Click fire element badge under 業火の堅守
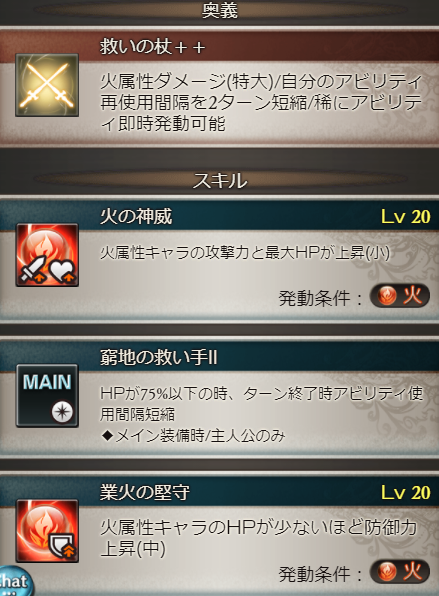 pos(400,571)
